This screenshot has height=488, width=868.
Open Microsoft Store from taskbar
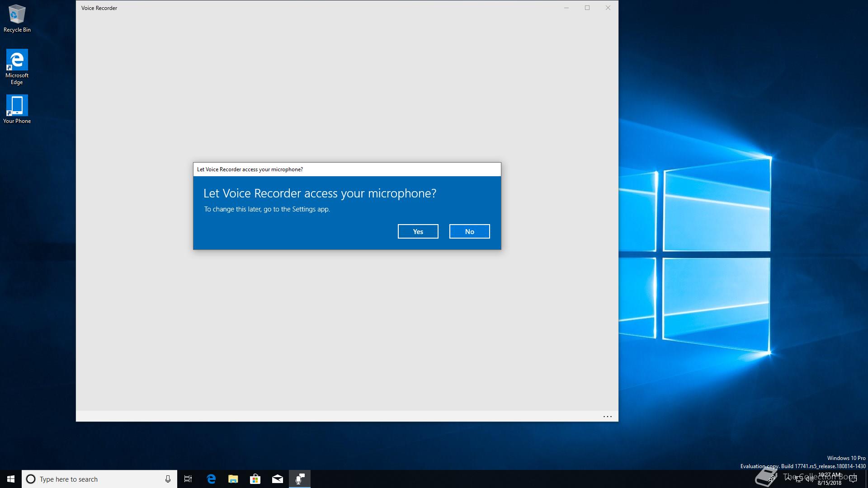[255, 479]
